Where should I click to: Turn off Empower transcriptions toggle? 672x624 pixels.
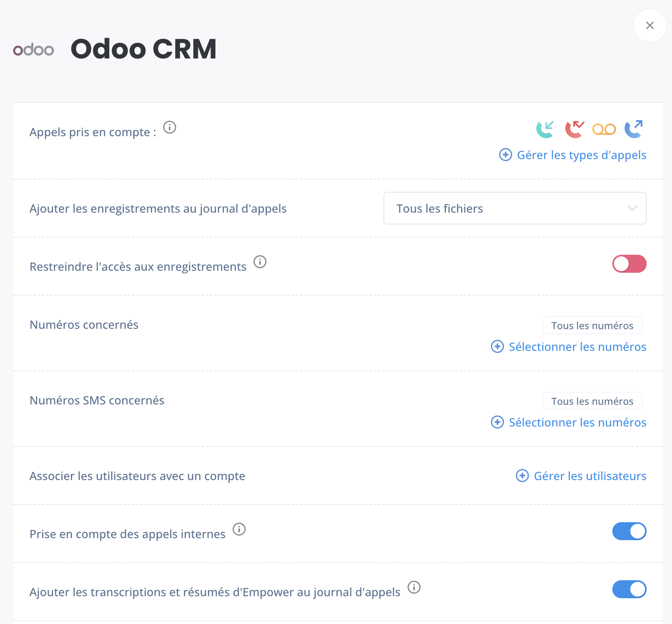[629, 589]
